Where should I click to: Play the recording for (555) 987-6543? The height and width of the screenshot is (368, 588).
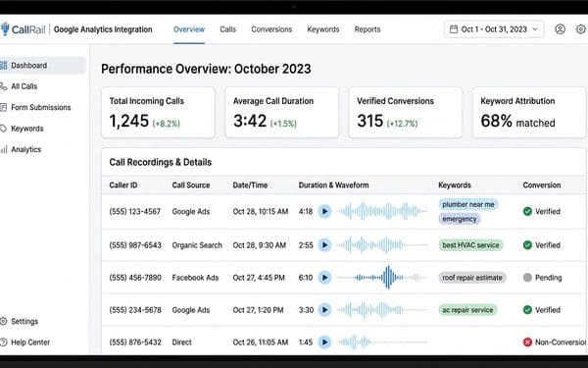324,245
